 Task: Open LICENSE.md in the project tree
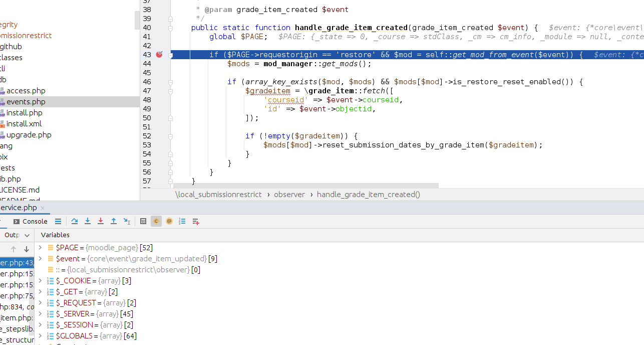[x=20, y=190]
